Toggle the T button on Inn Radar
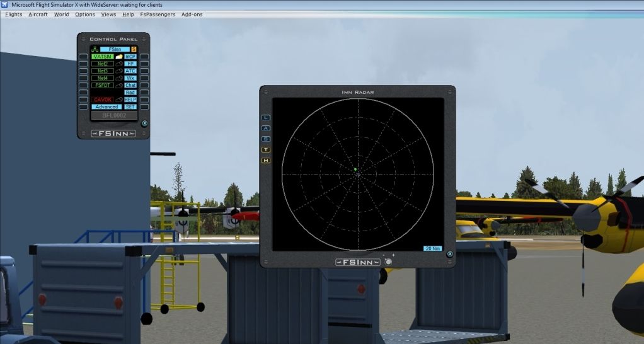The height and width of the screenshot is (344, 644). [x=266, y=149]
